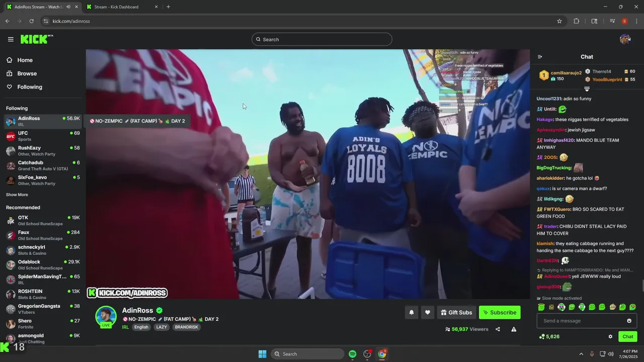Collapse the chat panel with the arrow icon

click(x=540, y=57)
